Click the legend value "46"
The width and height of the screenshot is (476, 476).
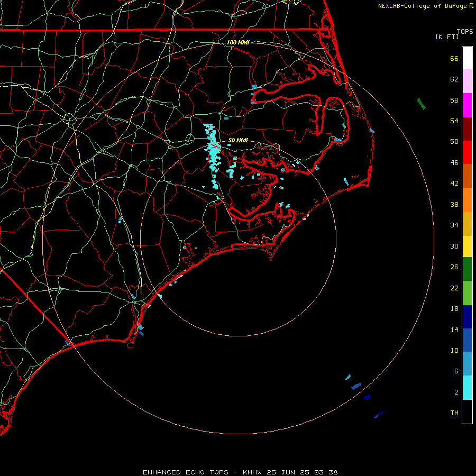tap(454, 163)
